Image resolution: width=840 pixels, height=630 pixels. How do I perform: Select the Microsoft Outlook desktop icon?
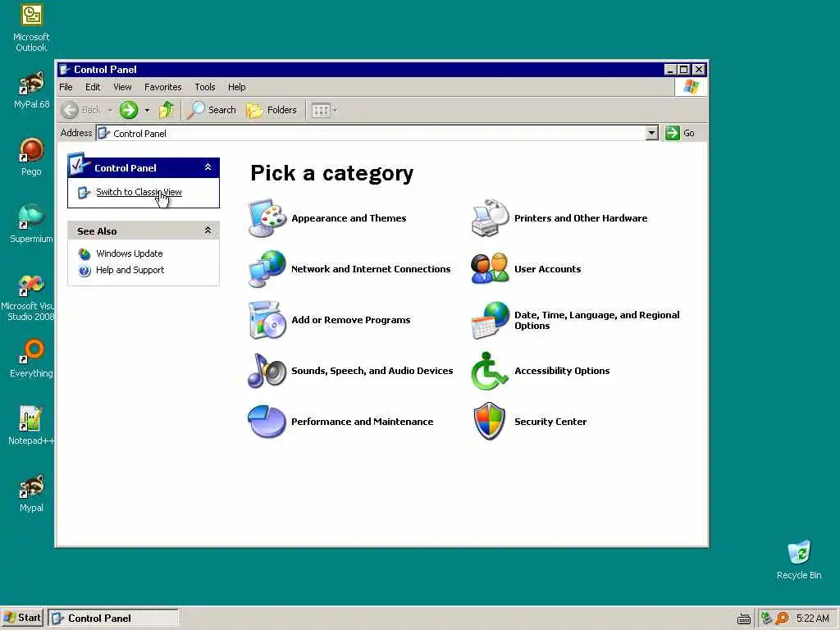(31, 28)
